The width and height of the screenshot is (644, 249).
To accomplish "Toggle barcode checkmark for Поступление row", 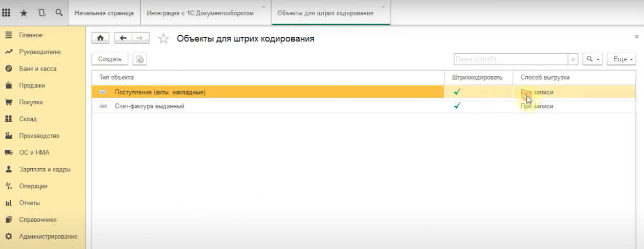I will [457, 92].
